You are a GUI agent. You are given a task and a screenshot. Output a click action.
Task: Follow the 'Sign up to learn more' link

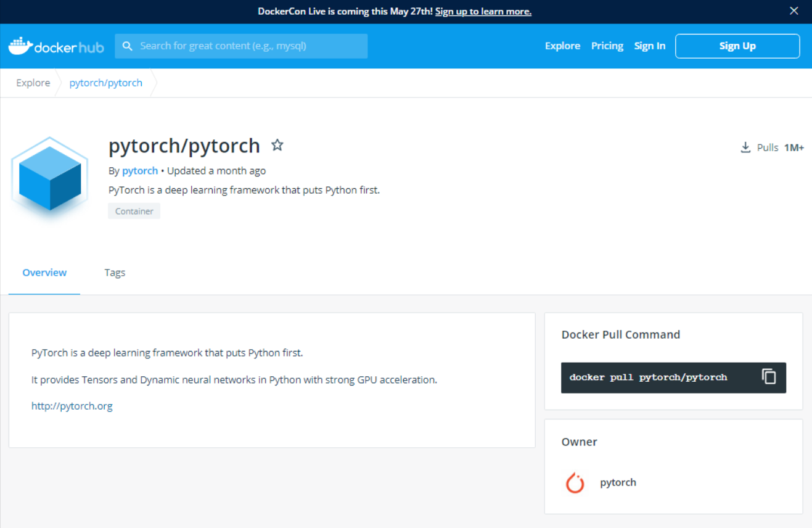pos(483,12)
